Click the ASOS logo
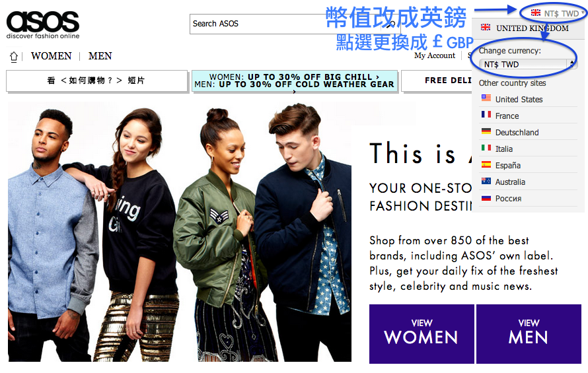 [43, 24]
